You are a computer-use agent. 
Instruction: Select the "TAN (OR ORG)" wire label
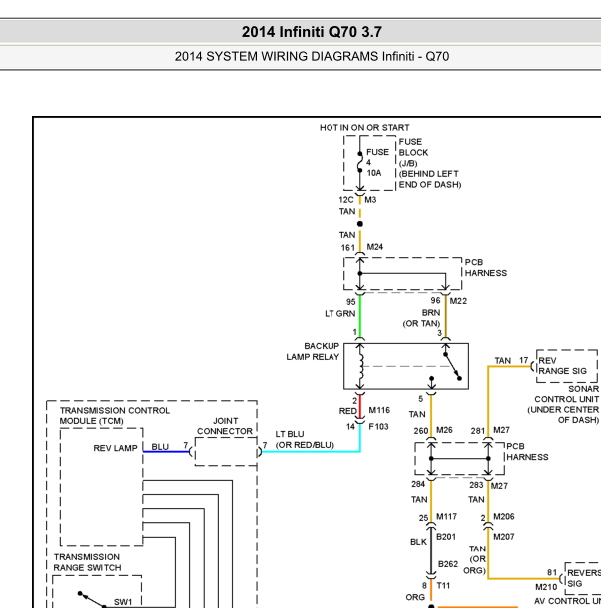coord(475,560)
